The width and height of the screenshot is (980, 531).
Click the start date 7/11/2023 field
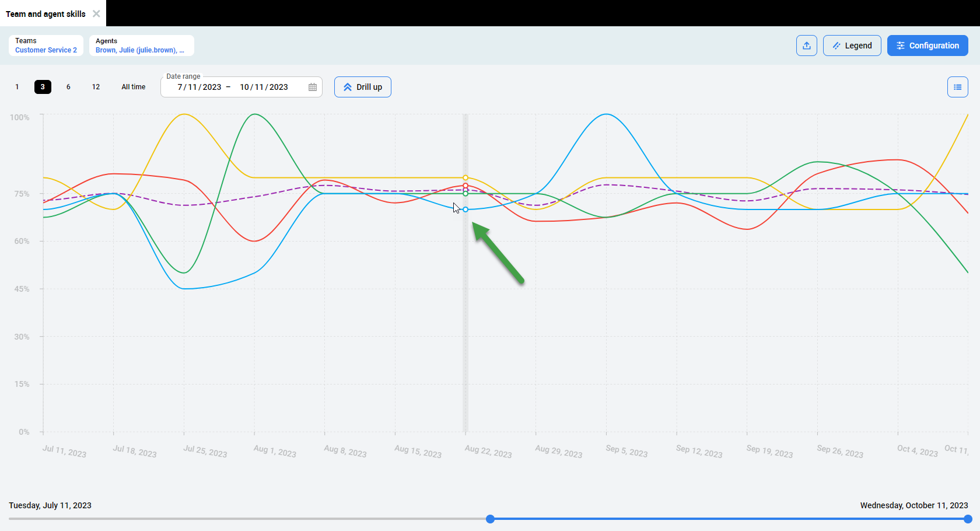[x=199, y=87]
